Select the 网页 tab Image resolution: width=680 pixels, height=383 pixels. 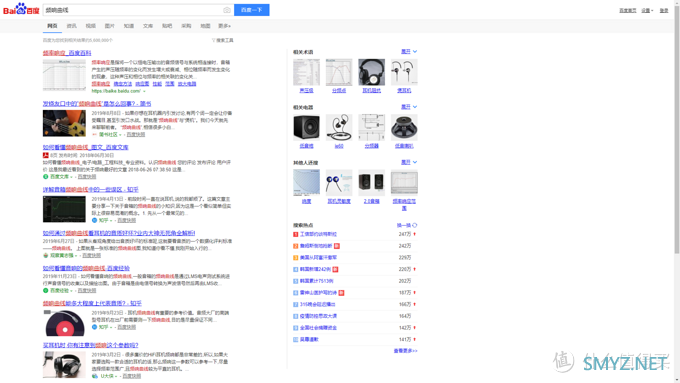coord(52,26)
